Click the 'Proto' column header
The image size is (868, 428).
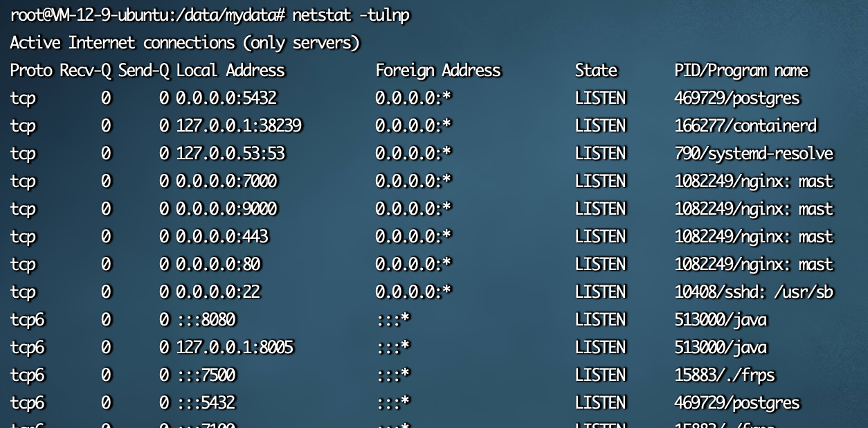tap(32, 70)
